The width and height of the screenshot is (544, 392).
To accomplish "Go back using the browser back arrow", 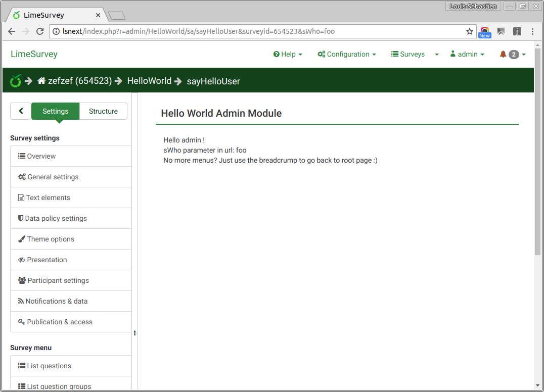I will point(12,31).
